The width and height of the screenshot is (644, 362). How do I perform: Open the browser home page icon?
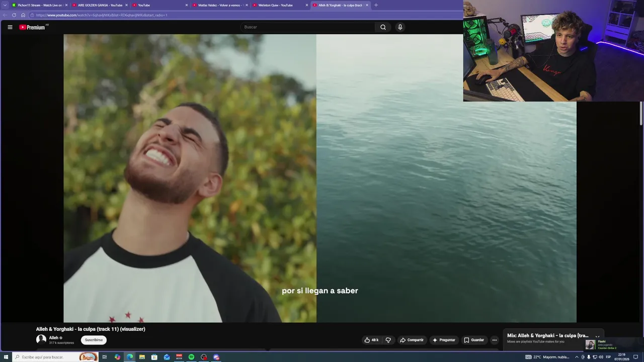coord(23,15)
